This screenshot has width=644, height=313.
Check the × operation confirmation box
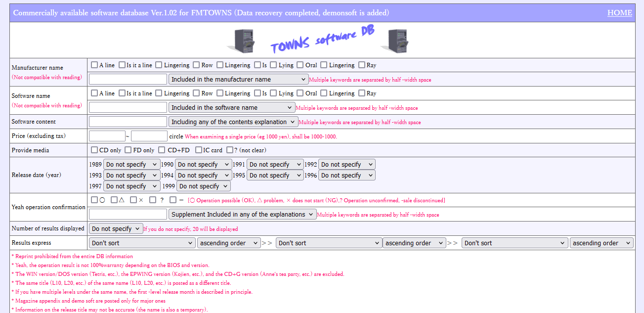(x=133, y=200)
